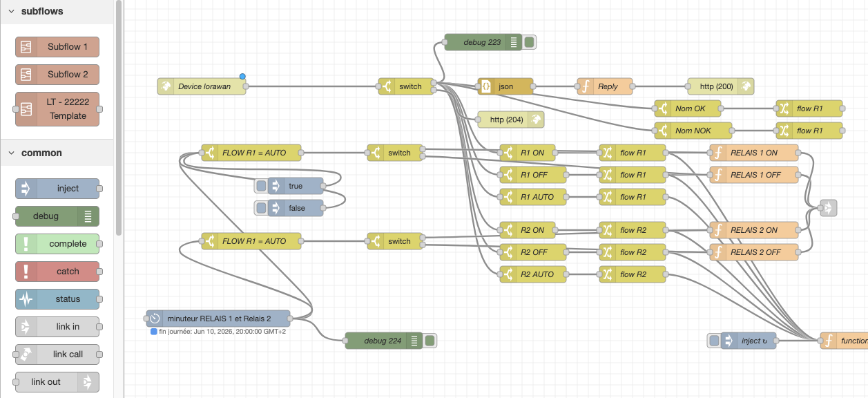This screenshot has width=868, height=398.
Task: Select the lower FLOW R1 = AUTO node
Action: pos(251,241)
